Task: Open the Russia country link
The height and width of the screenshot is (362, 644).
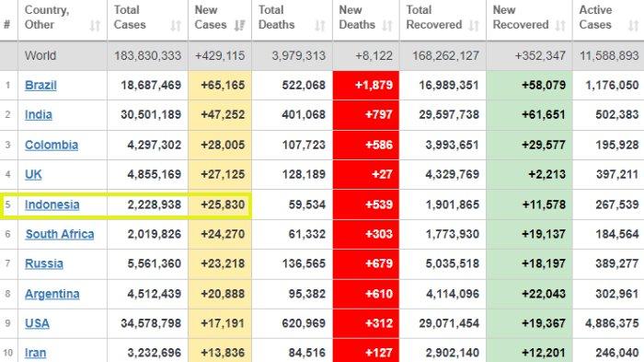Action: click(44, 263)
